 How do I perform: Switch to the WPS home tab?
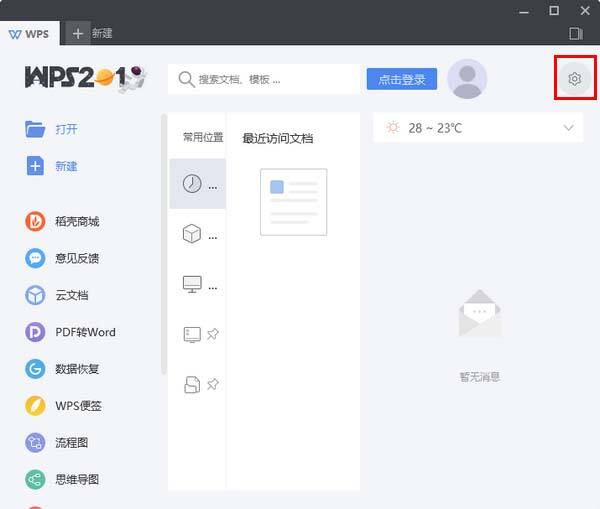pyautogui.click(x=30, y=33)
